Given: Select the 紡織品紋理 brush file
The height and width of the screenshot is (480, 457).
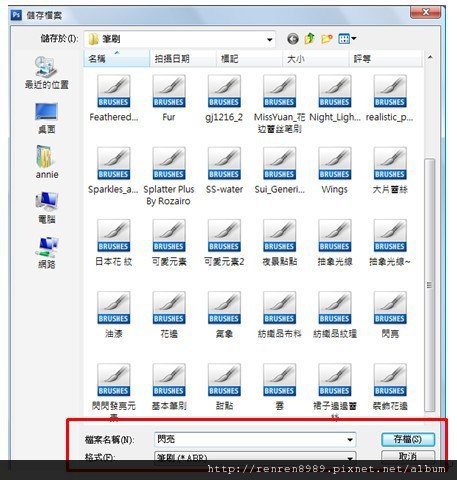Looking at the screenshot, I should (335, 315).
